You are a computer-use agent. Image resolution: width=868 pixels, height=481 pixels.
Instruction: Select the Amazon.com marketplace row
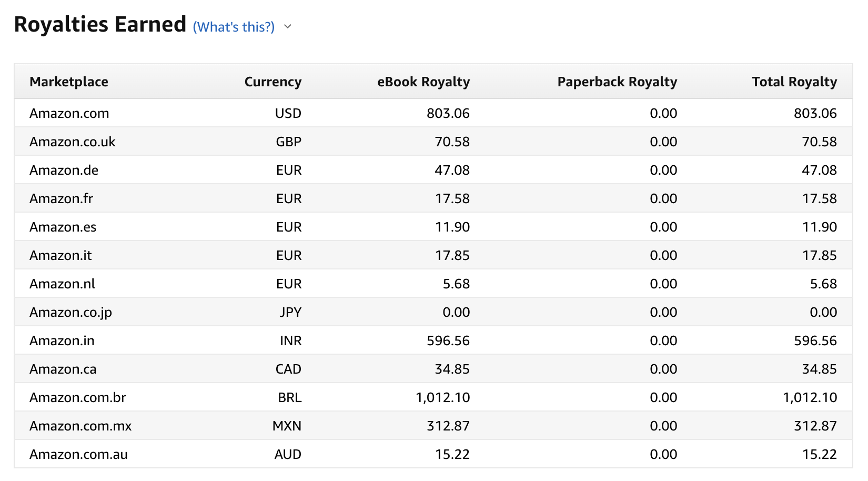point(69,113)
